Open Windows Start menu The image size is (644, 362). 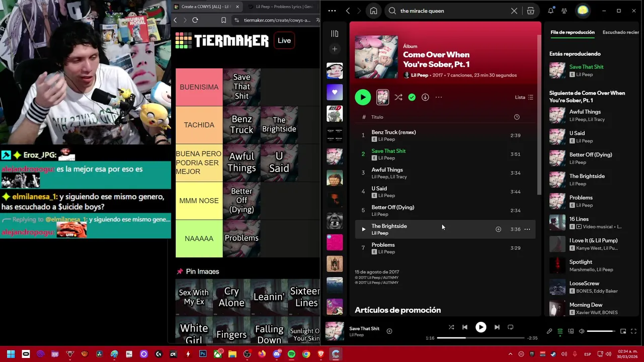coord(11,354)
